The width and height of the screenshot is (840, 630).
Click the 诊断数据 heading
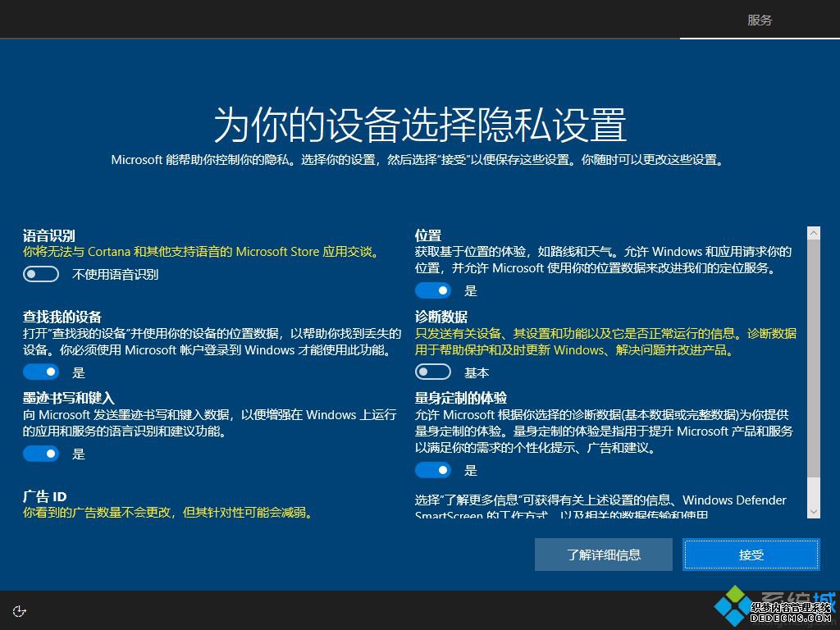pos(441,317)
